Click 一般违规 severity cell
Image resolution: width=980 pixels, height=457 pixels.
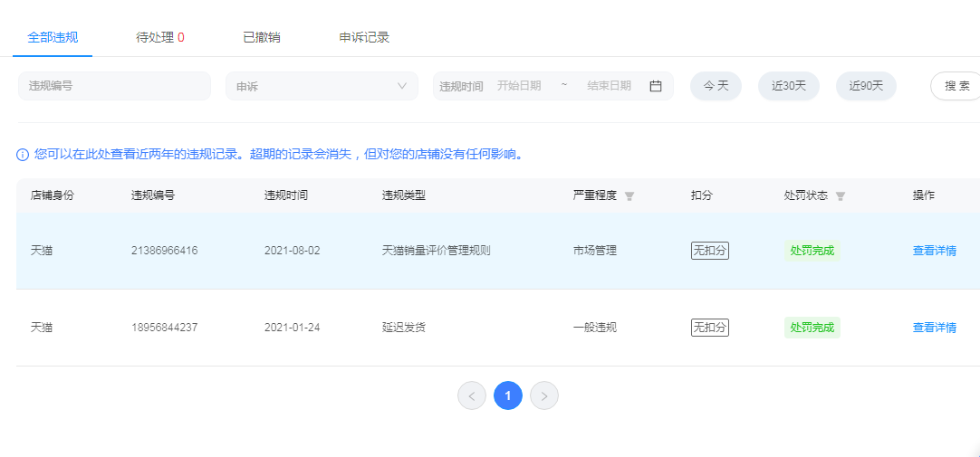coord(595,328)
